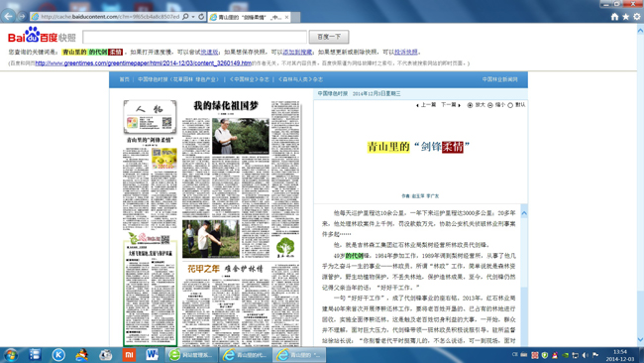Open a new blank tab
Image resolution: width=644 pixels, height=363 pixels.
pyautogui.click(x=295, y=17)
